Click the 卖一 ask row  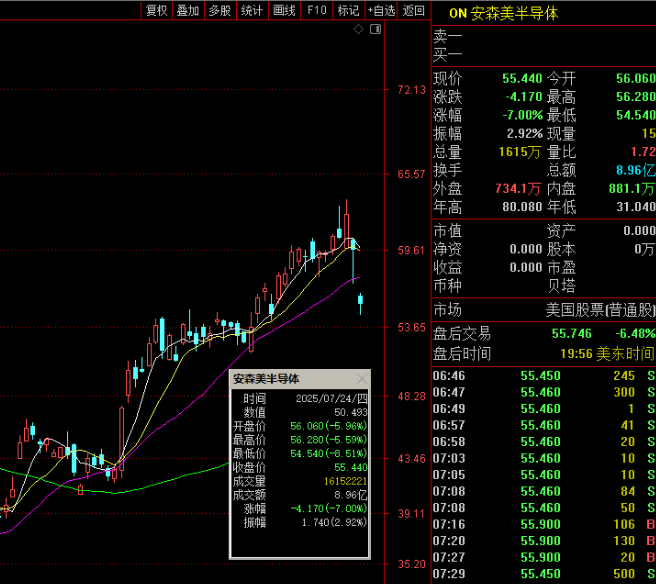coord(543,36)
